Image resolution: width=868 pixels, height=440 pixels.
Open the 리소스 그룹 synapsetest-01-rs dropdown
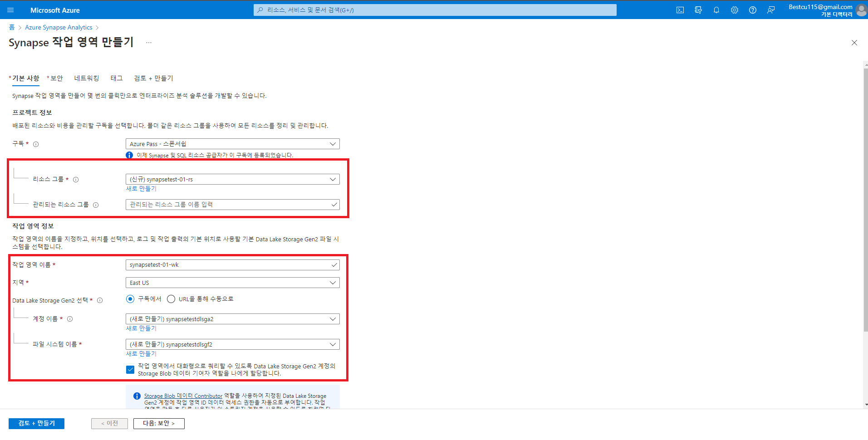point(232,179)
